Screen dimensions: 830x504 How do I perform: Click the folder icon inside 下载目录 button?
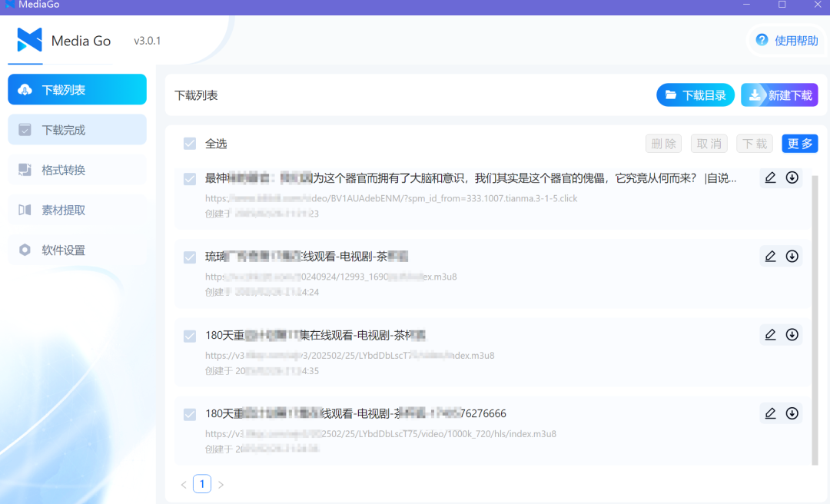[x=671, y=94]
